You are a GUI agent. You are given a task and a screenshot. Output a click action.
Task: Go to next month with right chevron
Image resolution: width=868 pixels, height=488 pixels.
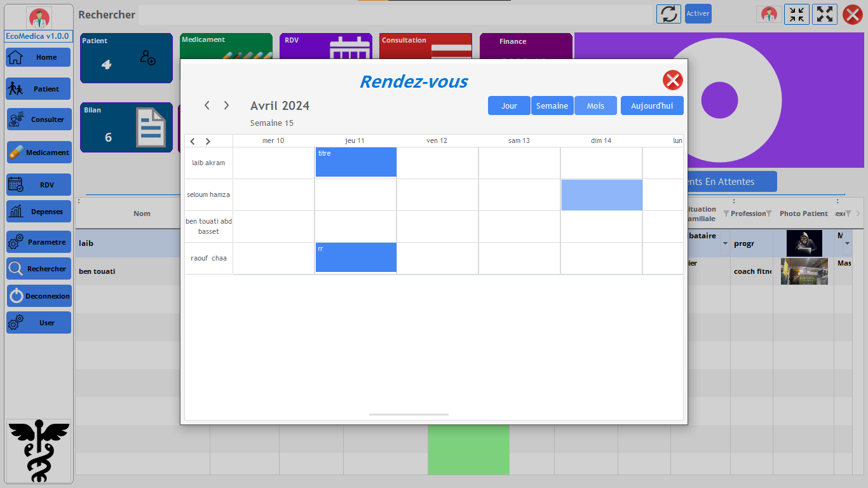[x=226, y=105]
